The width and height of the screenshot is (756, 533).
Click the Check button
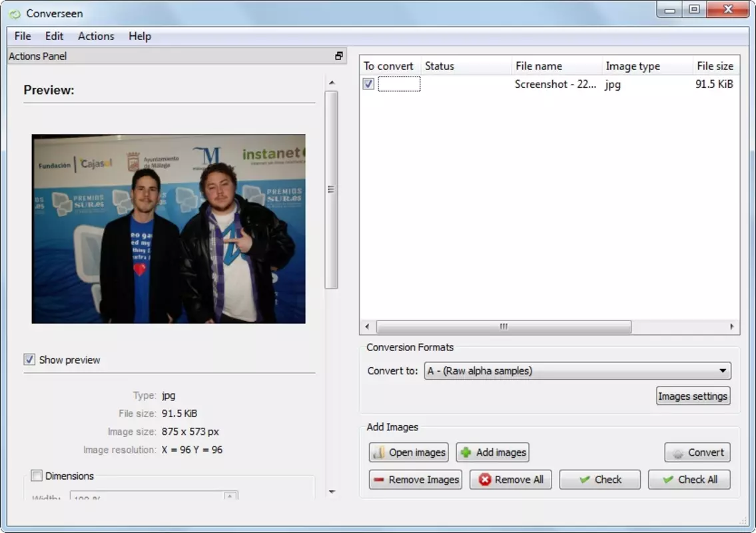tap(599, 480)
